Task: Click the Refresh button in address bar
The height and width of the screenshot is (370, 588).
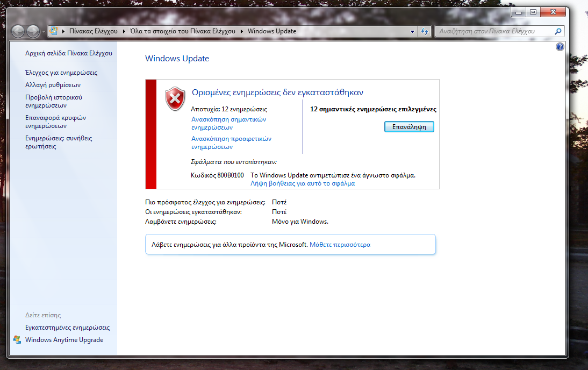Action: [x=425, y=32]
